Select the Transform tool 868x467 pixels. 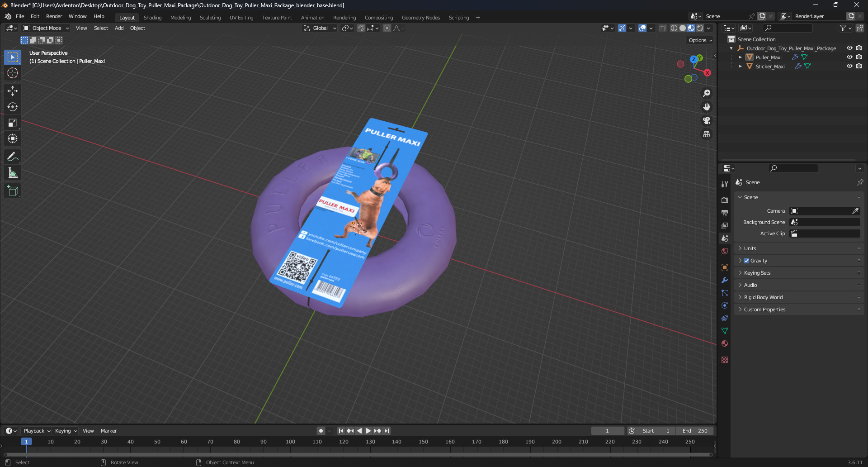coord(13,138)
